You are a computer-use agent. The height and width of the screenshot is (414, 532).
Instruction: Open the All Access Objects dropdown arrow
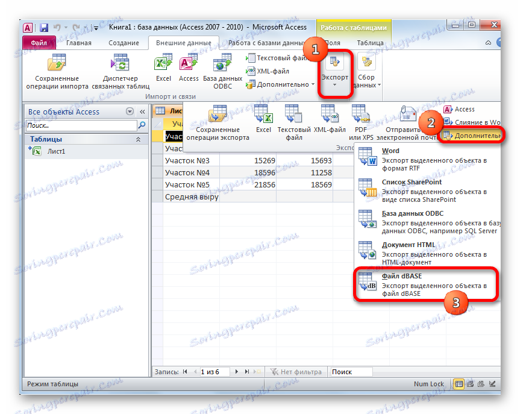coord(130,111)
